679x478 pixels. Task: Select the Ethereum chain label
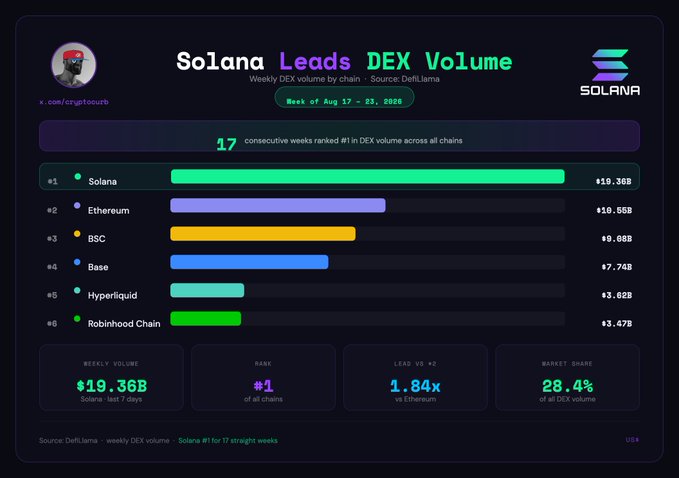pos(109,210)
